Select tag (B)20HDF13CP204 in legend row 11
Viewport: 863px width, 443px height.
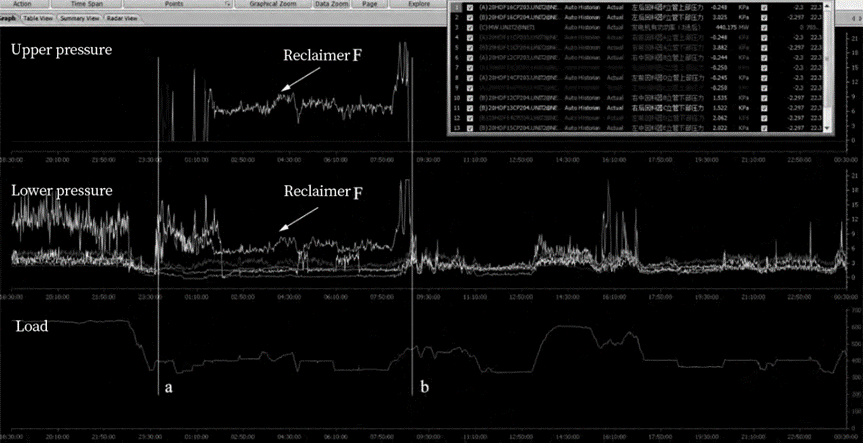coord(520,108)
